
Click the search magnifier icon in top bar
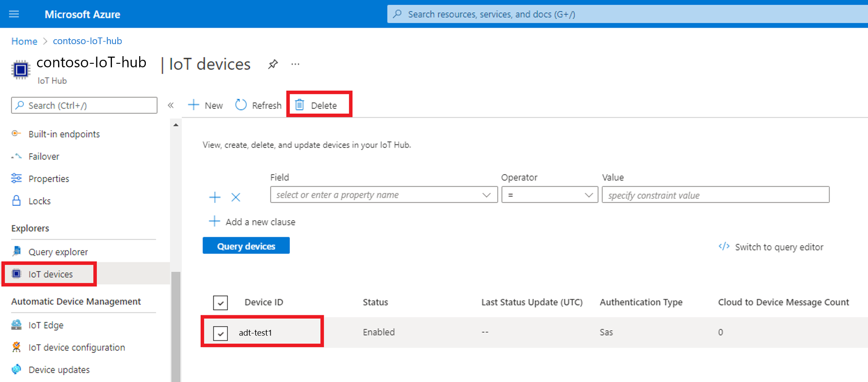pyautogui.click(x=397, y=14)
